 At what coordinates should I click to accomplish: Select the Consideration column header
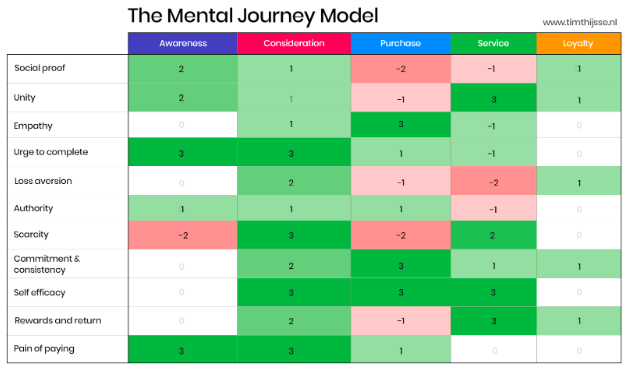tap(294, 43)
